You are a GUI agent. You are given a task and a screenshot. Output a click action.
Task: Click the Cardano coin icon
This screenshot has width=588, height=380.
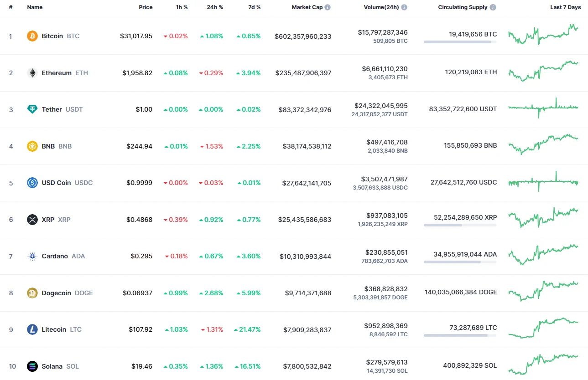(32, 256)
